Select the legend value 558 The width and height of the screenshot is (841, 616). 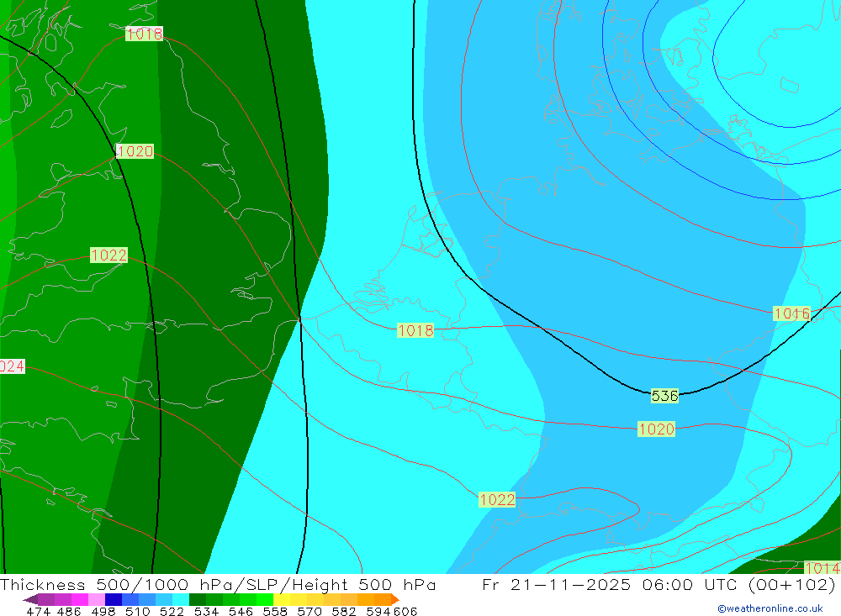275,611
